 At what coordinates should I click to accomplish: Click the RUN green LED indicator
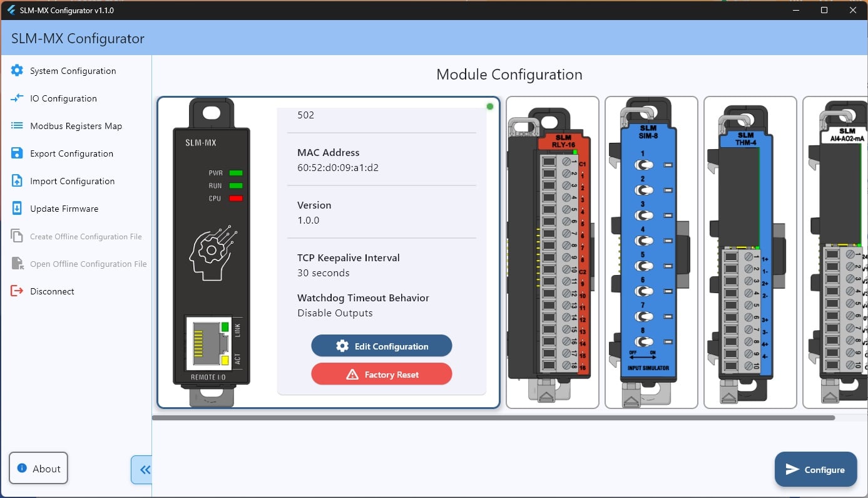click(x=235, y=185)
